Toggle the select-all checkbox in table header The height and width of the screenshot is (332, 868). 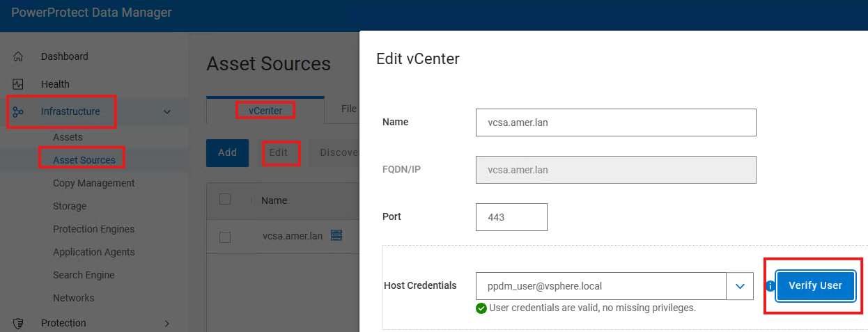click(225, 200)
